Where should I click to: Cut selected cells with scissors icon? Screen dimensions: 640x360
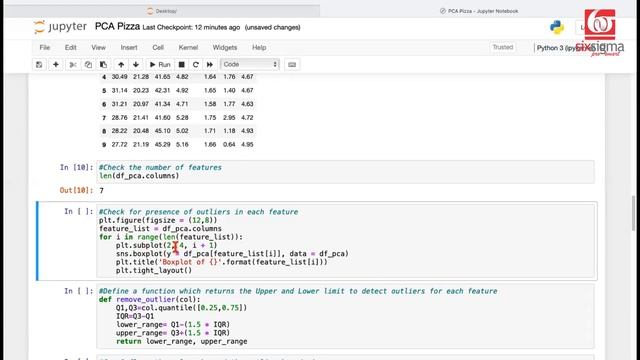tap(73, 64)
